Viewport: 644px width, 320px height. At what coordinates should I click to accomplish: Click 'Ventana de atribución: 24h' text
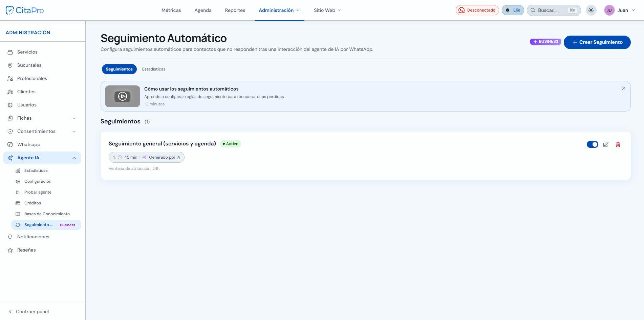click(x=134, y=168)
